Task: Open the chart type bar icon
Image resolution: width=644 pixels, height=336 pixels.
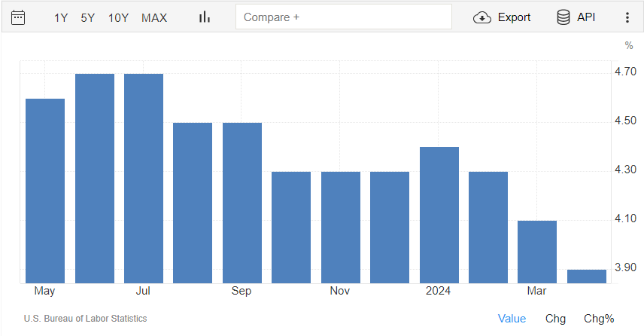Action: [205, 17]
